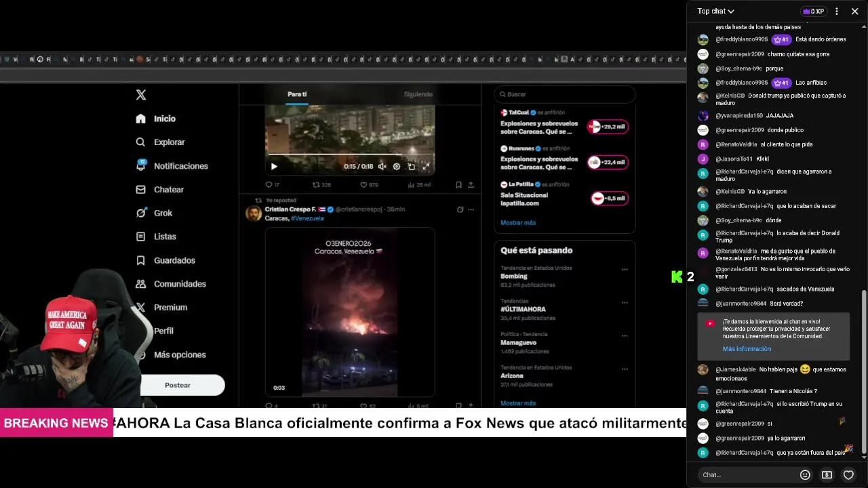
Task: Click Más información in chat welcome notice
Action: pos(747,349)
